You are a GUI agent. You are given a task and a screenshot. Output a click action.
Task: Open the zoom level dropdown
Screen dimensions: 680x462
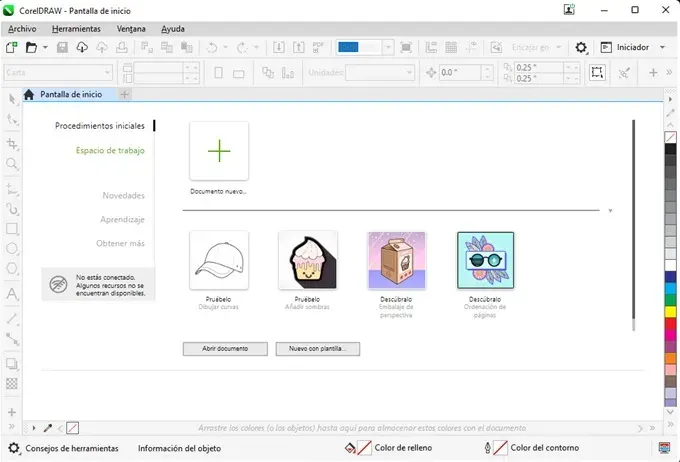click(x=389, y=47)
